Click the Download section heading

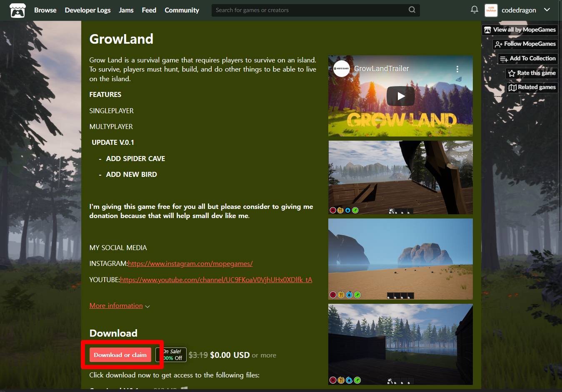[x=113, y=333]
